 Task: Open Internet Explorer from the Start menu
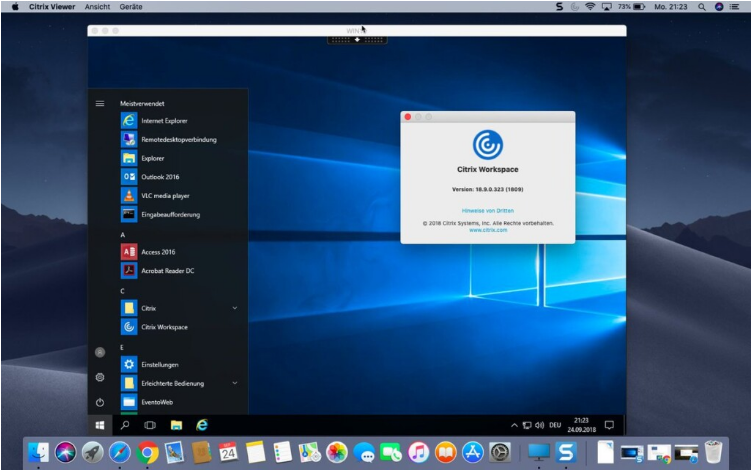point(164,121)
